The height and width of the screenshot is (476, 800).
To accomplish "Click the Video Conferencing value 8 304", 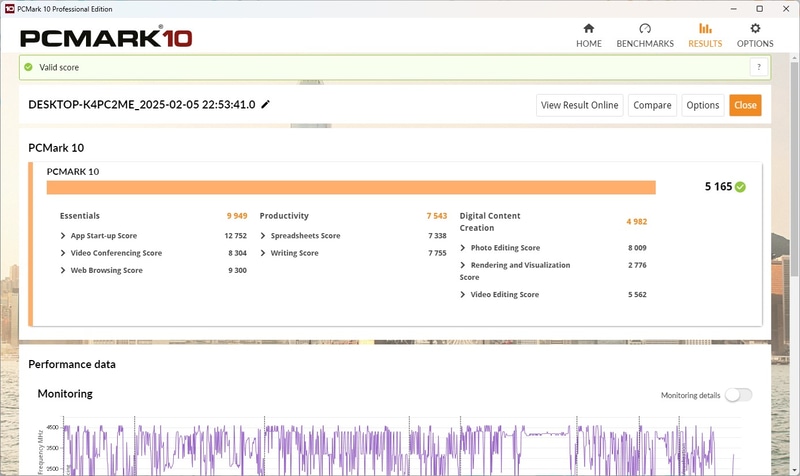I will [x=237, y=253].
